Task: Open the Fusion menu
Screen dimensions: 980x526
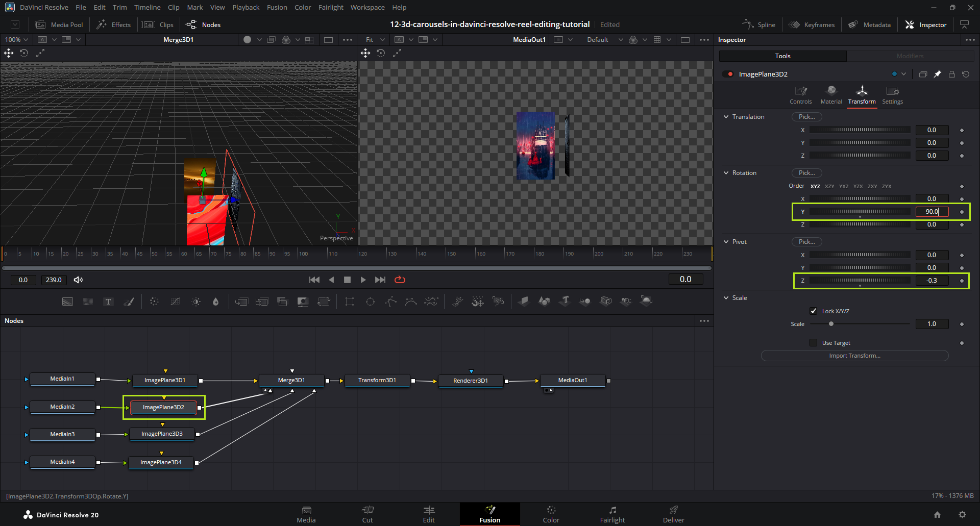Action: coord(277,8)
